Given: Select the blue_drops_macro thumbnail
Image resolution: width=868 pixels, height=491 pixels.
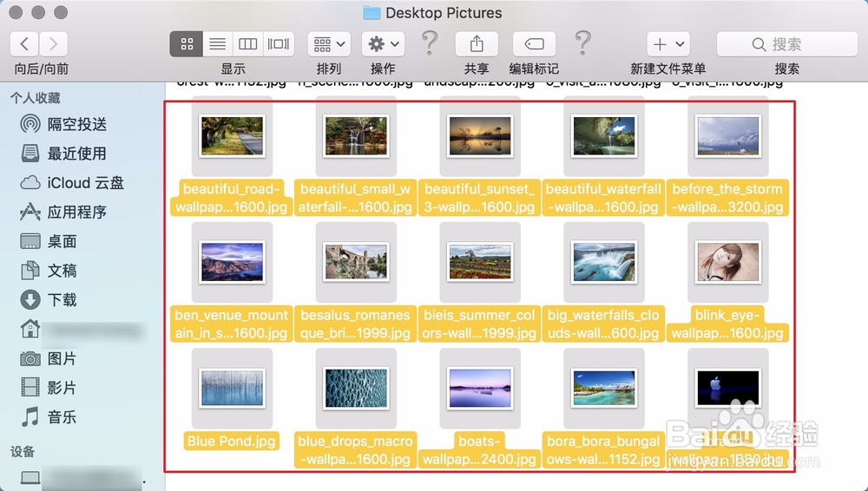Looking at the screenshot, I should click(356, 388).
